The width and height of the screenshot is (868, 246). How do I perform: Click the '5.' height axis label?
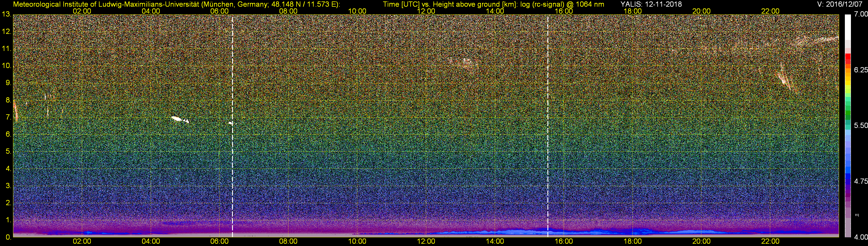8,152
